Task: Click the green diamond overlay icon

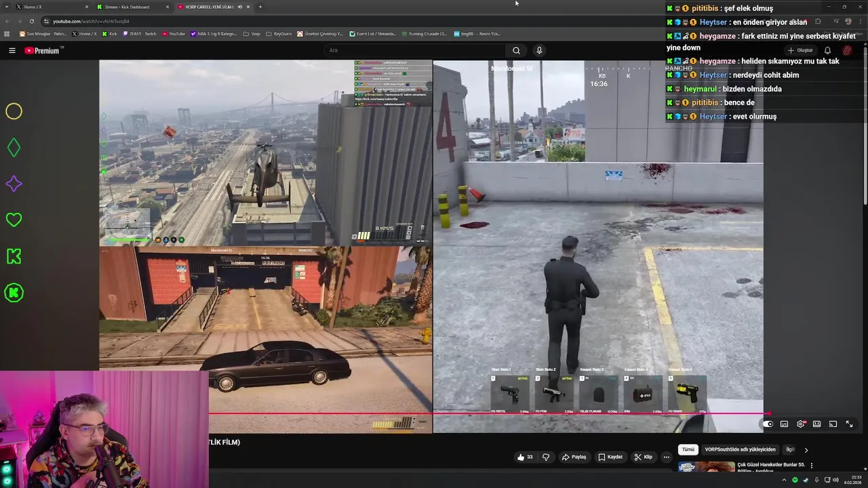Action: point(14,148)
